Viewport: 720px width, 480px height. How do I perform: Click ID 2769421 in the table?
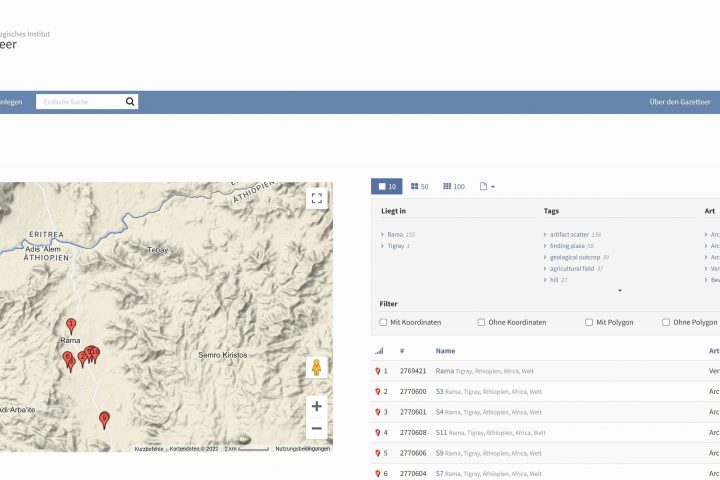tap(413, 371)
